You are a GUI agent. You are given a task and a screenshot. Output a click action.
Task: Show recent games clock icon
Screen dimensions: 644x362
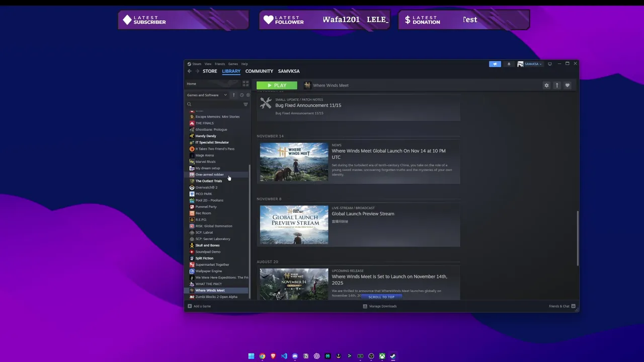coord(242,95)
